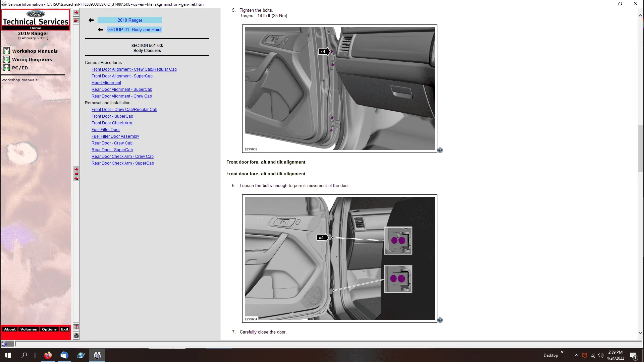The width and height of the screenshot is (644, 362).
Task: Open the Front Door Check Arm link
Action: 112,123
